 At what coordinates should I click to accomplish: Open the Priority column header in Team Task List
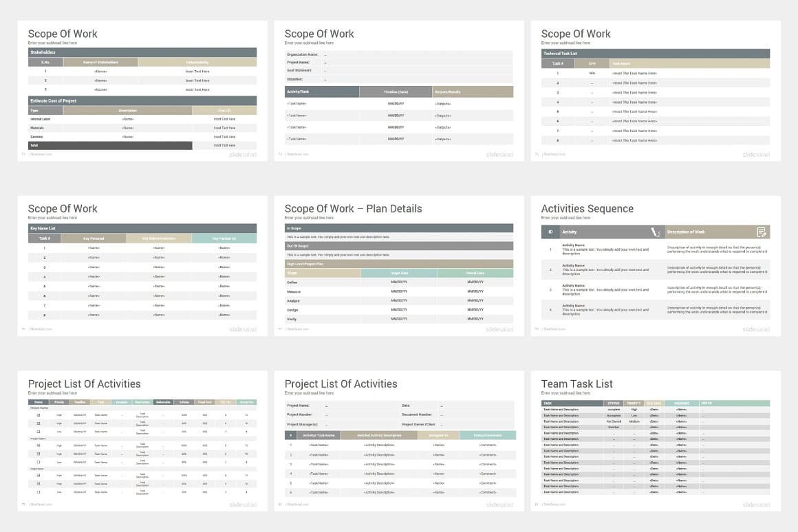click(x=634, y=403)
